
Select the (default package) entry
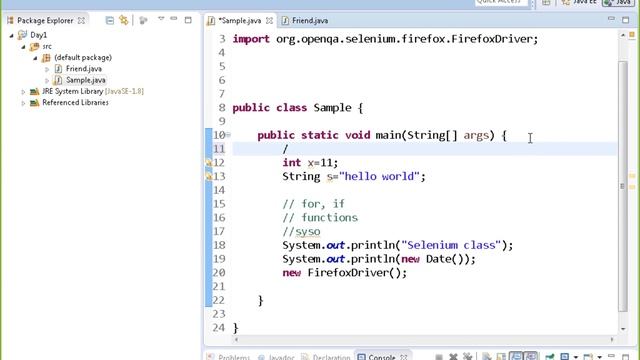(83, 58)
